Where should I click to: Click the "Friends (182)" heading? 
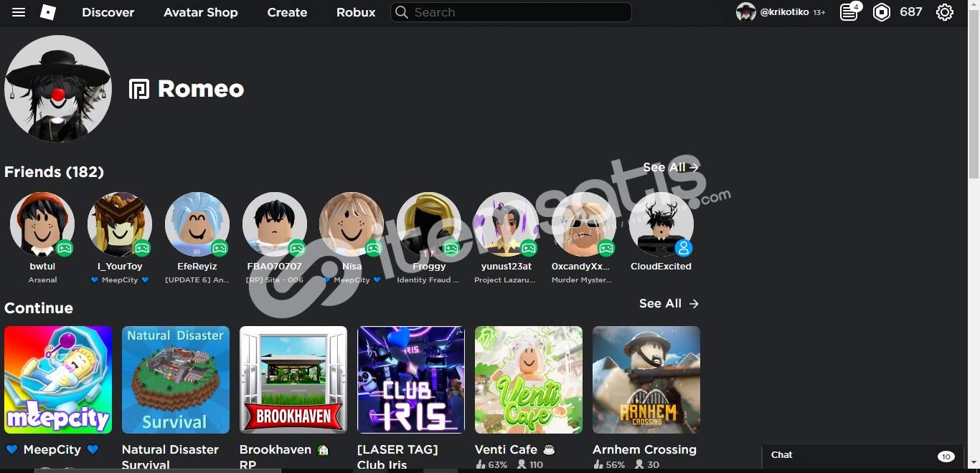click(54, 172)
